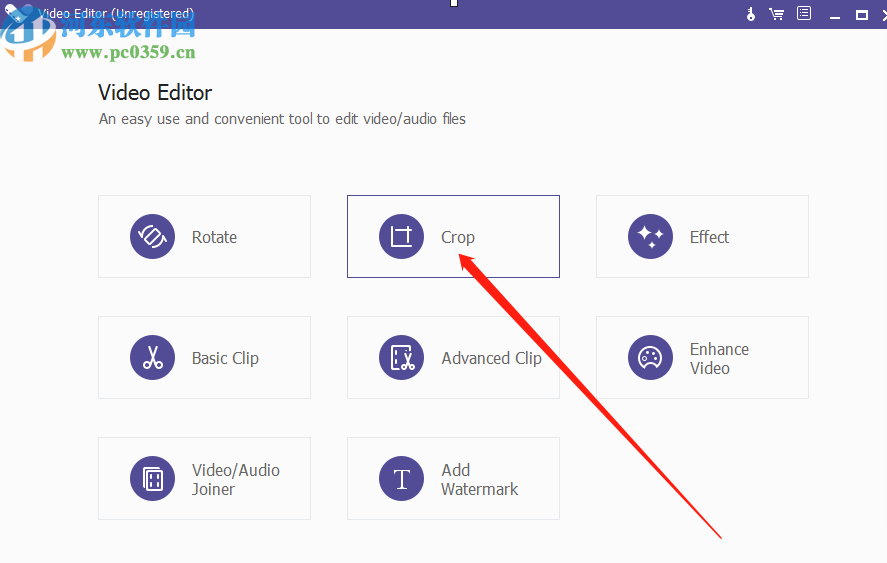Launch Advanced Clip via its text label
Screen dimensions: 887x563
(x=491, y=358)
